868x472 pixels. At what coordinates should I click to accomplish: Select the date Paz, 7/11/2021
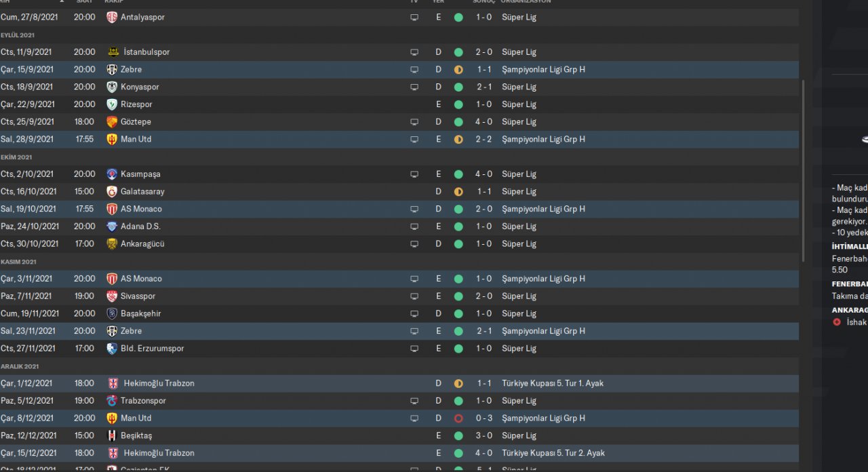pyautogui.click(x=26, y=296)
